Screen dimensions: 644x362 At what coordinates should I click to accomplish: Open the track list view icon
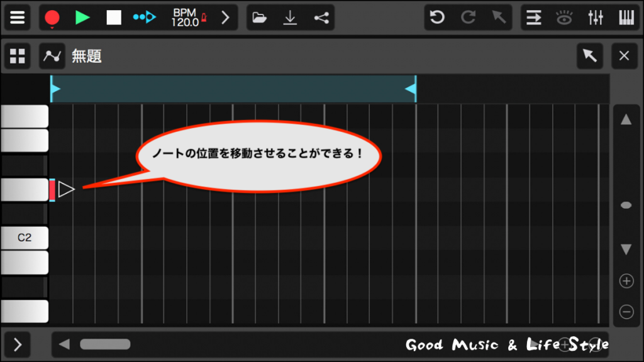[533, 18]
